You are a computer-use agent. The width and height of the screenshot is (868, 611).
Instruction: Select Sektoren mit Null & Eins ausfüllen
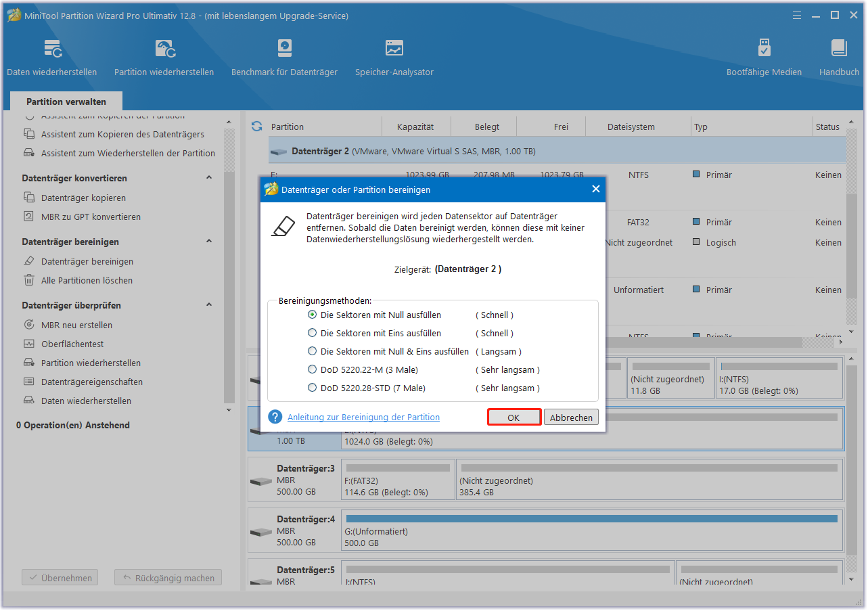[312, 351]
